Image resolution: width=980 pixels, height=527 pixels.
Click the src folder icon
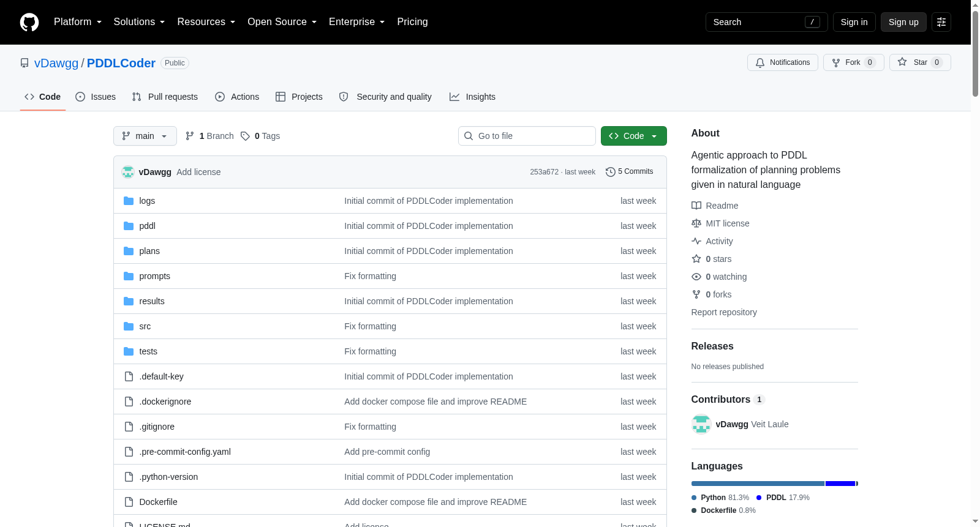coord(129,326)
